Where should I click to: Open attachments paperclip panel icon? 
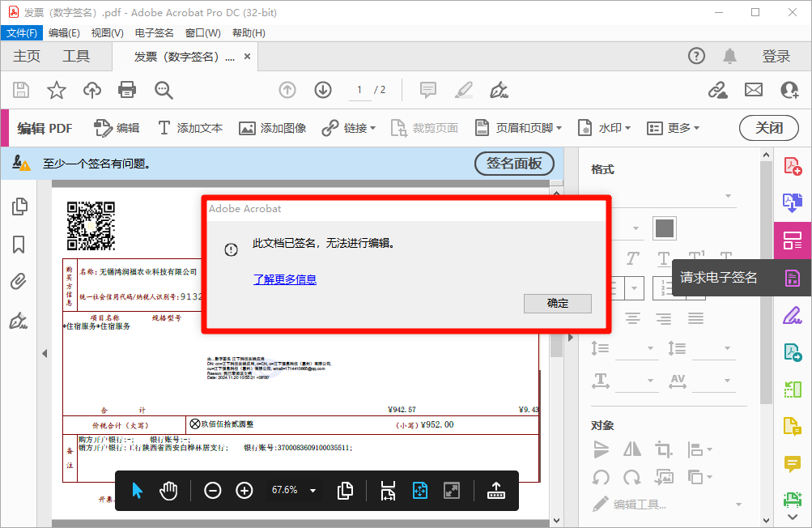coord(18,282)
